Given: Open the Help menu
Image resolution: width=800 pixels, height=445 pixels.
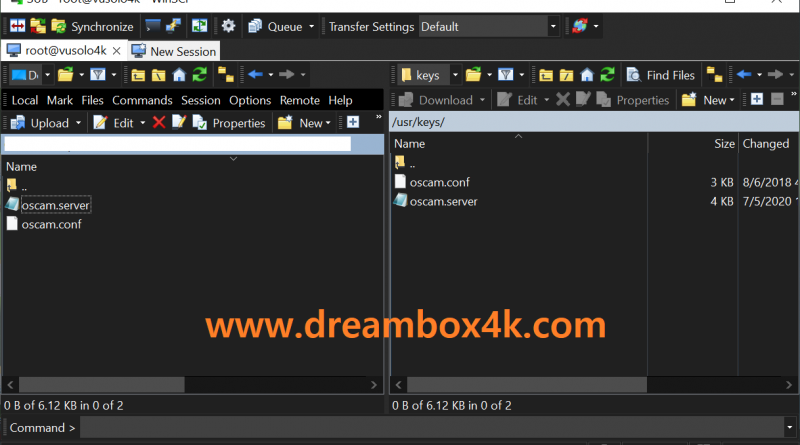Looking at the screenshot, I should click(x=340, y=101).
